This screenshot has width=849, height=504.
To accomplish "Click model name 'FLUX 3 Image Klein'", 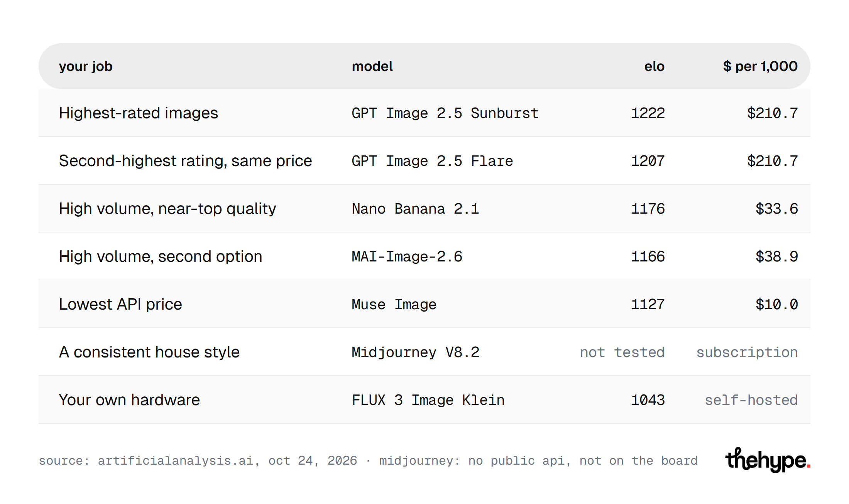I will click(x=428, y=400).
